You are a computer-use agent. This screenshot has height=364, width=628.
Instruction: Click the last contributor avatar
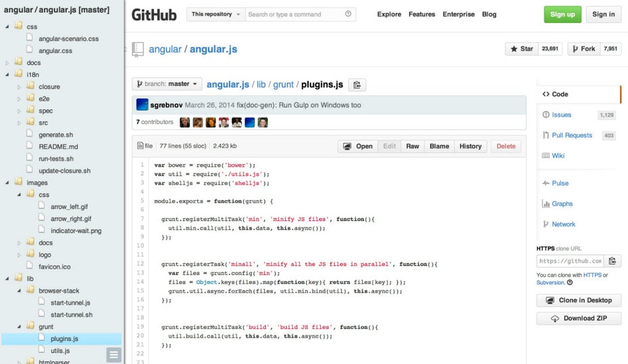coord(262,122)
